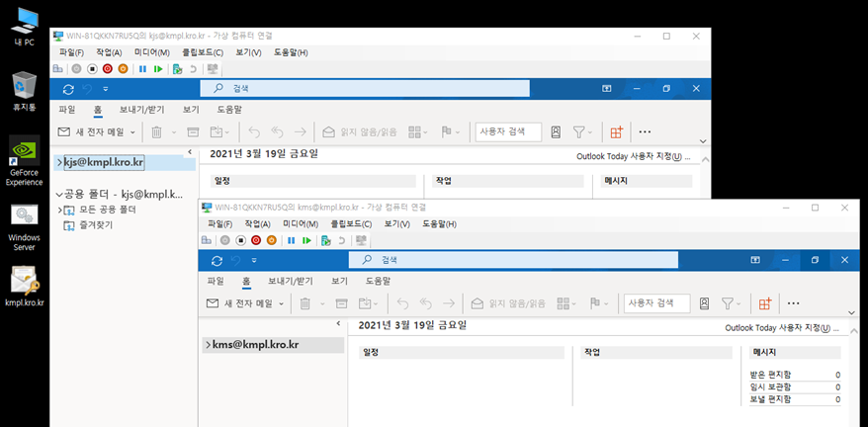Click the forward arrow in kjs Outlook ribbon

click(x=300, y=131)
